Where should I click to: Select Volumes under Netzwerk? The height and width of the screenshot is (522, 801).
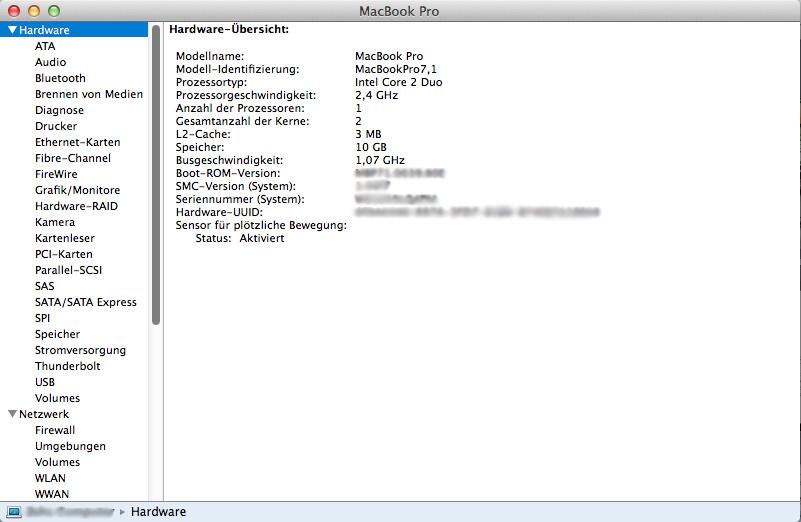click(x=57, y=462)
